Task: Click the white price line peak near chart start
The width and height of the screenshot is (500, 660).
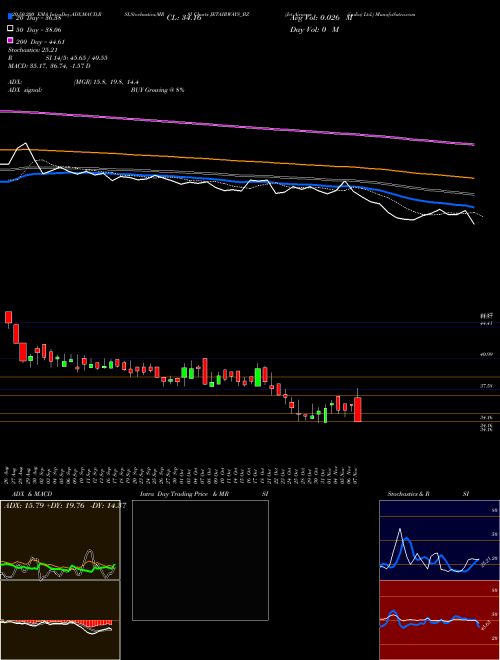Action: pyautogui.click(x=26, y=144)
